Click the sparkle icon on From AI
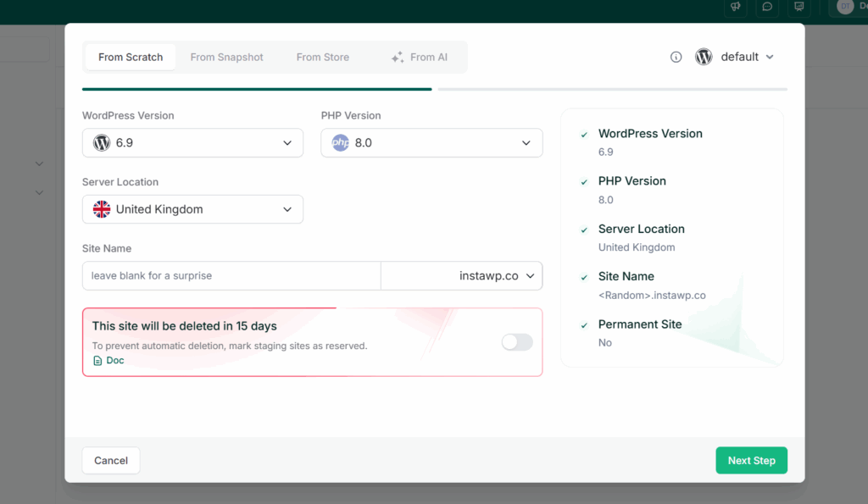The image size is (868, 504). pos(397,57)
